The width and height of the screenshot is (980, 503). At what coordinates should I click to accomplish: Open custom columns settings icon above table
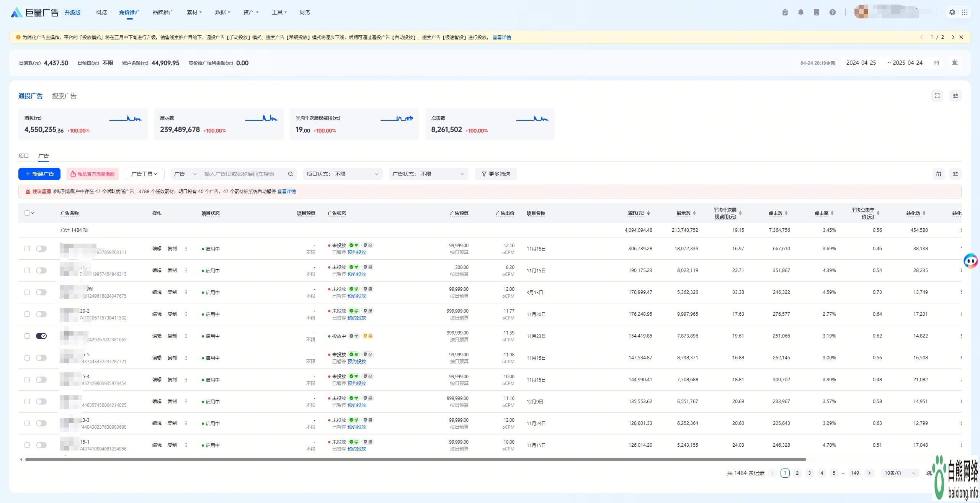click(x=955, y=174)
